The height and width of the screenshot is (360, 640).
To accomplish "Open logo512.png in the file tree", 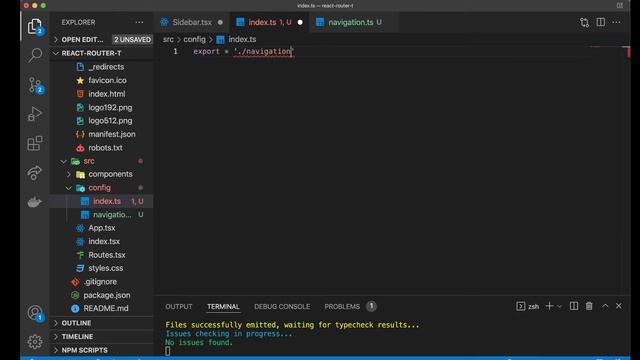I will click(x=110, y=121).
